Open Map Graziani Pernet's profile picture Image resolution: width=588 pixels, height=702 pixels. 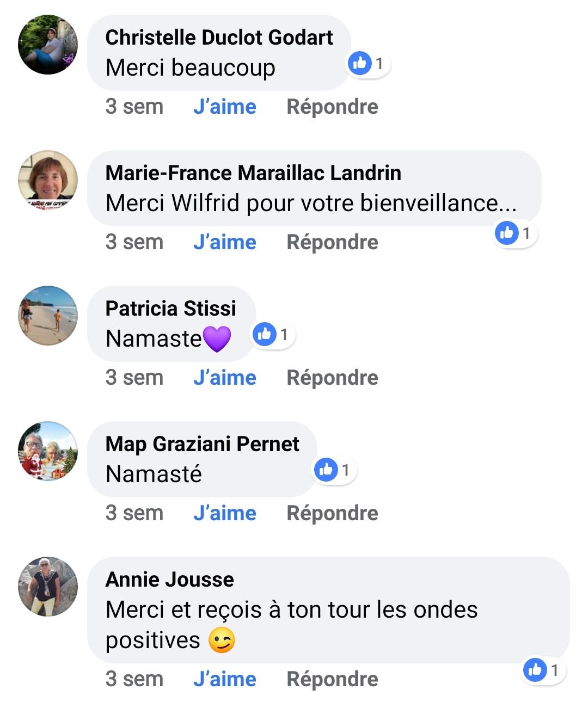click(48, 451)
